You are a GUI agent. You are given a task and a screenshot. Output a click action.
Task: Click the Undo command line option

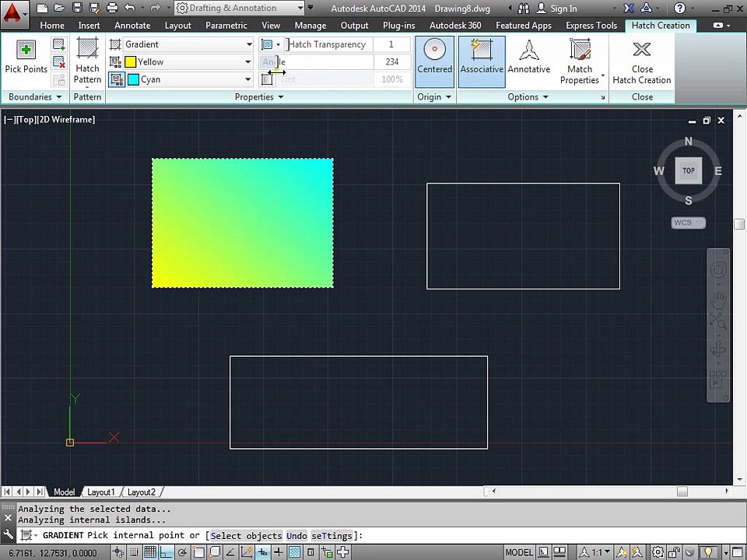pyautogui.click(x=296, y=536)
